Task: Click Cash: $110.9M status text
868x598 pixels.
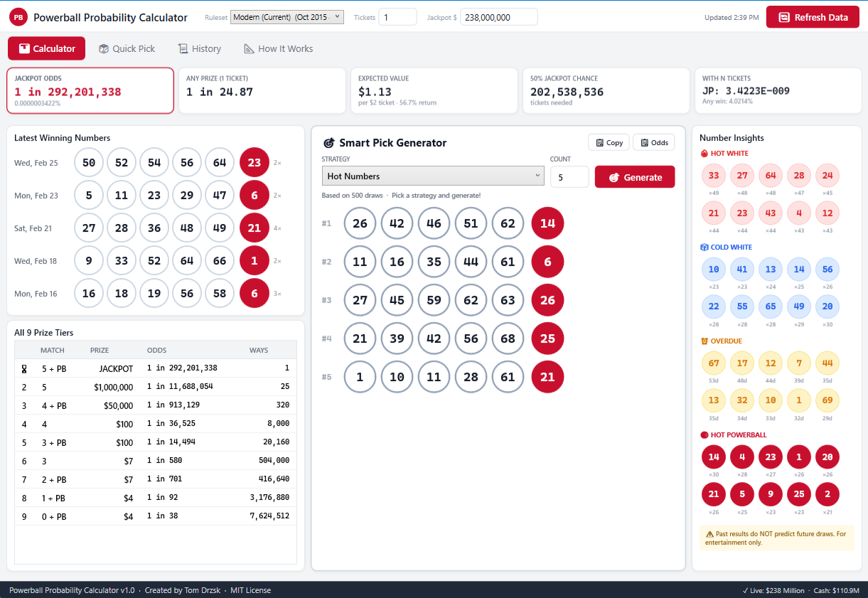Action: pyautogui.click(x=836, y=590)
